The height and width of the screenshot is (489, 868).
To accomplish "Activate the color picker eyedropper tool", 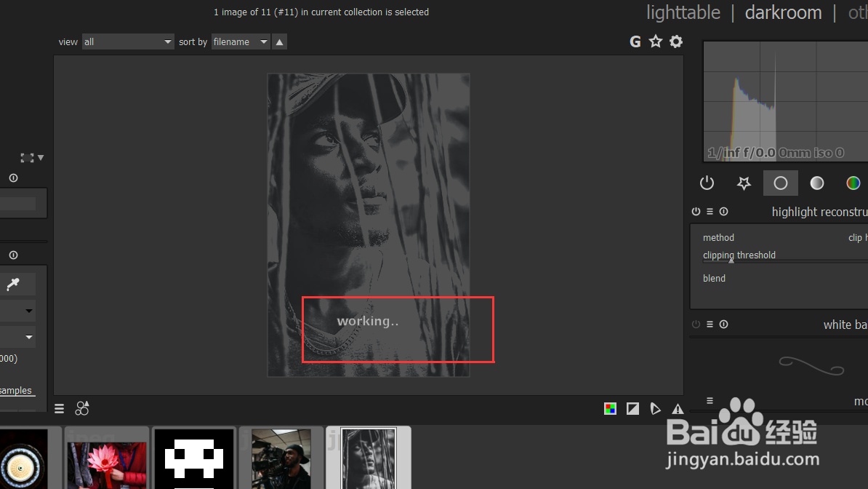I will [x=13, y=284].
